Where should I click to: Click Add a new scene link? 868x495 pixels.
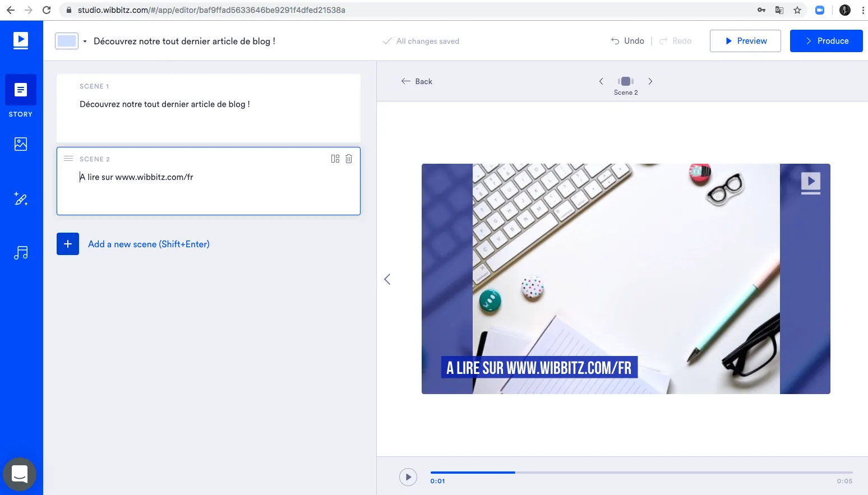[x=149, y=244]
